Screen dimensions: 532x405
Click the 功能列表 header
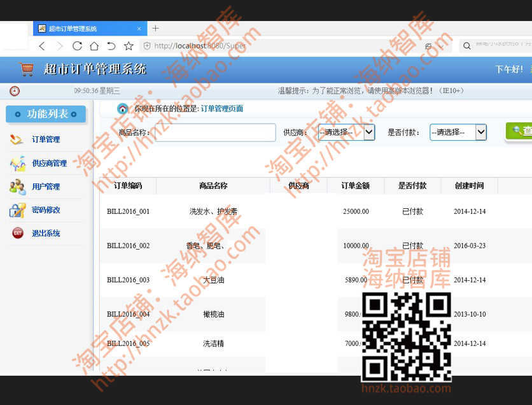tap(46, 114)
